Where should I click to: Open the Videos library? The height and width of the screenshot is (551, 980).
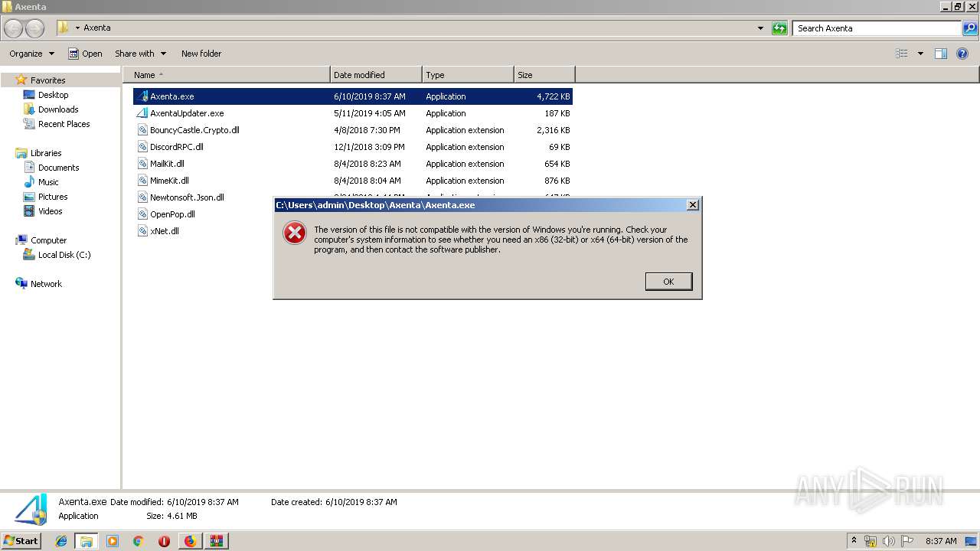(50, 211)
